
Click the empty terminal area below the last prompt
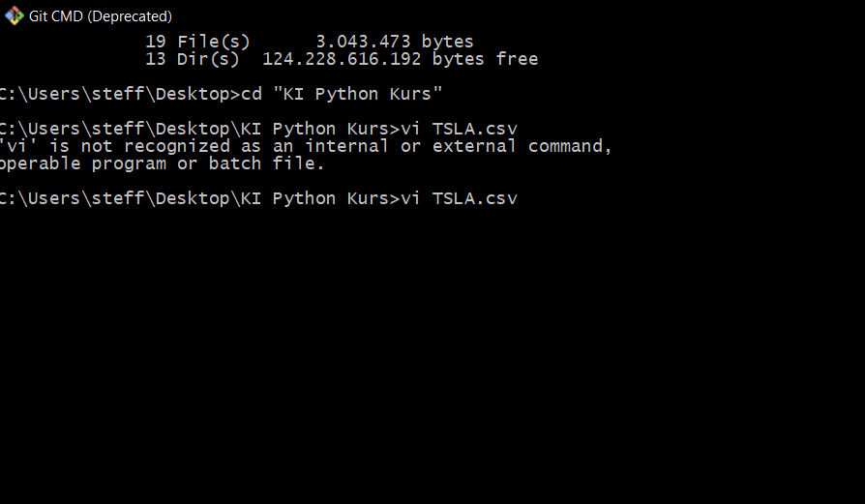coord(432,353)
